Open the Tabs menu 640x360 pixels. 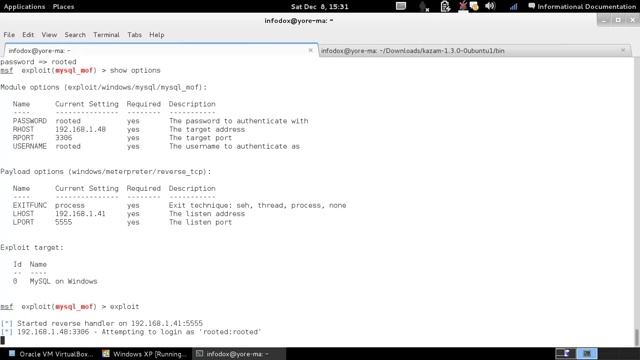tap(134, 35)
